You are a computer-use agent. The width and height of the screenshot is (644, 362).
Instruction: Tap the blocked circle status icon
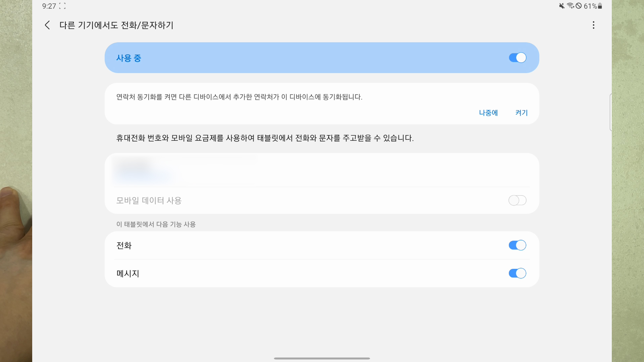(579, 6)
